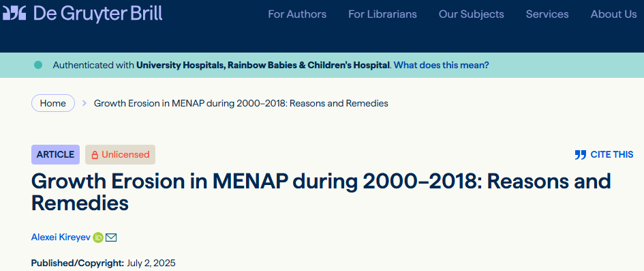Screen dimensions: 644x271
Task: Click the author name Alexei Kireyev
Action: [x=61, y=238]
